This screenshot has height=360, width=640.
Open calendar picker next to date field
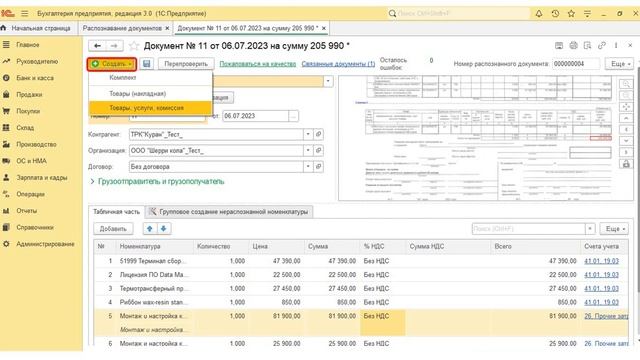tap(293, 116)
